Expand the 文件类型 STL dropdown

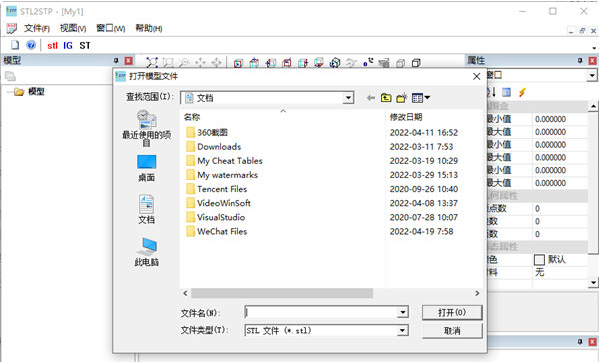coord(403,330)
